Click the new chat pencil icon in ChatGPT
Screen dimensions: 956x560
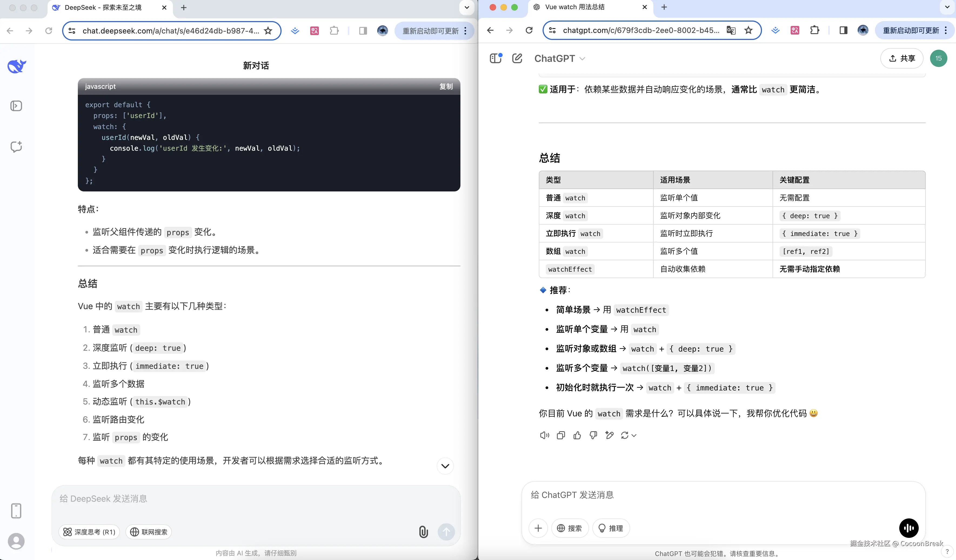[x=517, y=58]
